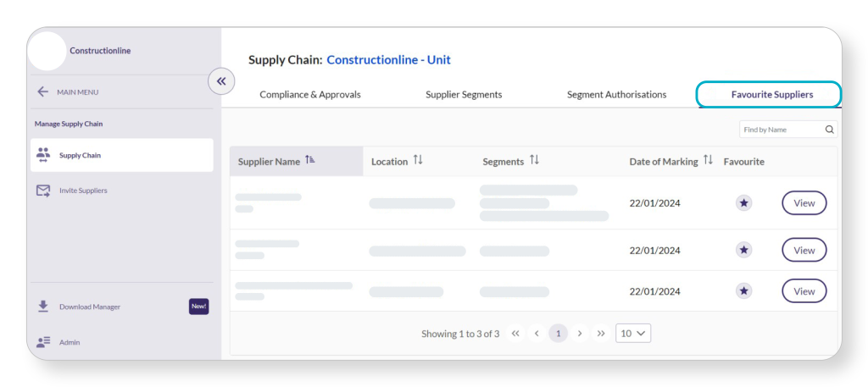This screenshot has height=387, width=868.
Task: Toggle the favourite star on second row
Action: pyautogui.click(x=743, y=250)
